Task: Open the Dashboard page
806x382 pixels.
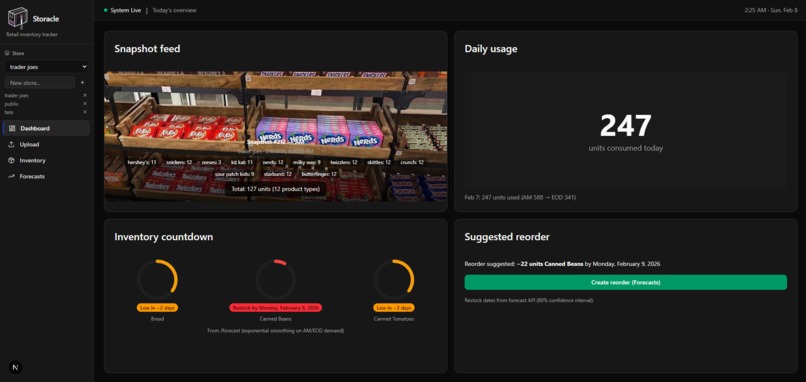Action: tap(47, 129)
